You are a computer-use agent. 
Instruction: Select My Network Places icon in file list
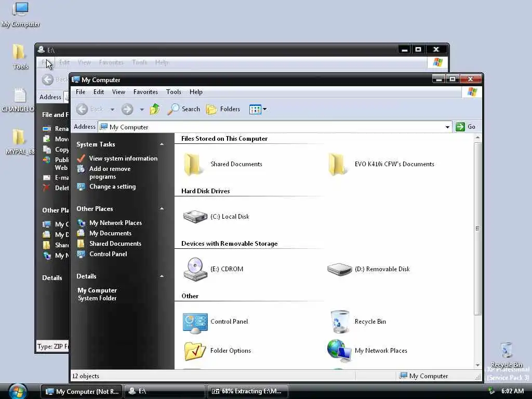coord(339,350)
